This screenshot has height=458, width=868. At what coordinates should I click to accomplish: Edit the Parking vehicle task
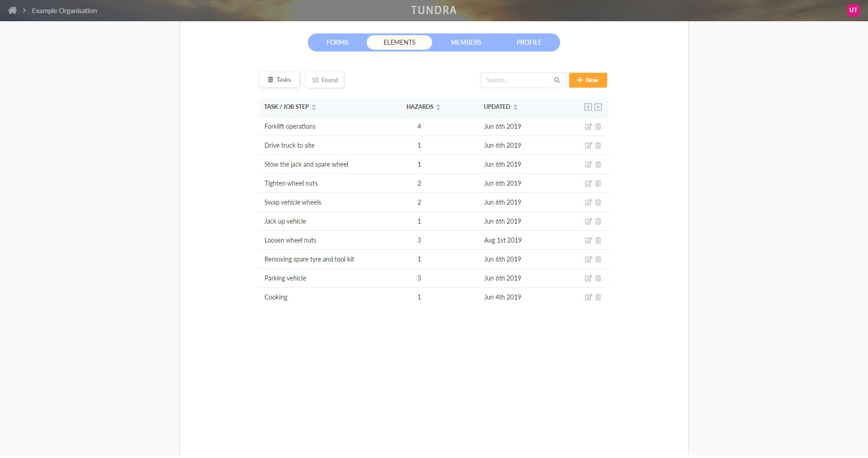[x=588, y=278]
